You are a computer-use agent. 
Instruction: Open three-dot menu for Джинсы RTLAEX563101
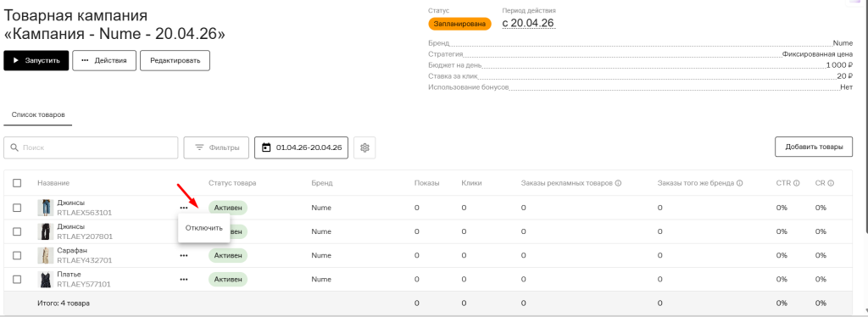[184, 208]
